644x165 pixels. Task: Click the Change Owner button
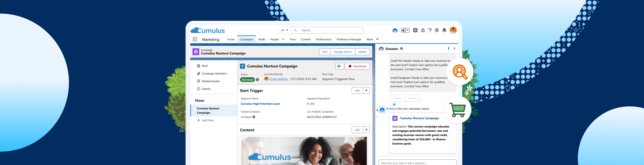[343, 52]
